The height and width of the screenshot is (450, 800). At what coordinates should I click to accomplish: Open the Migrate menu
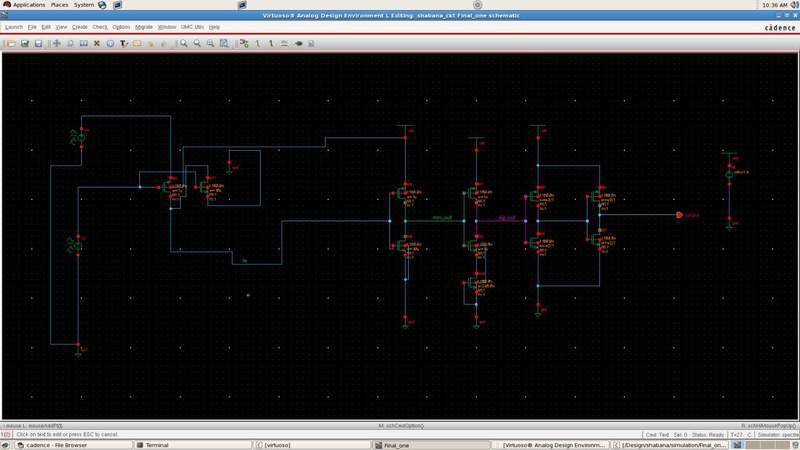click(144, 27)
